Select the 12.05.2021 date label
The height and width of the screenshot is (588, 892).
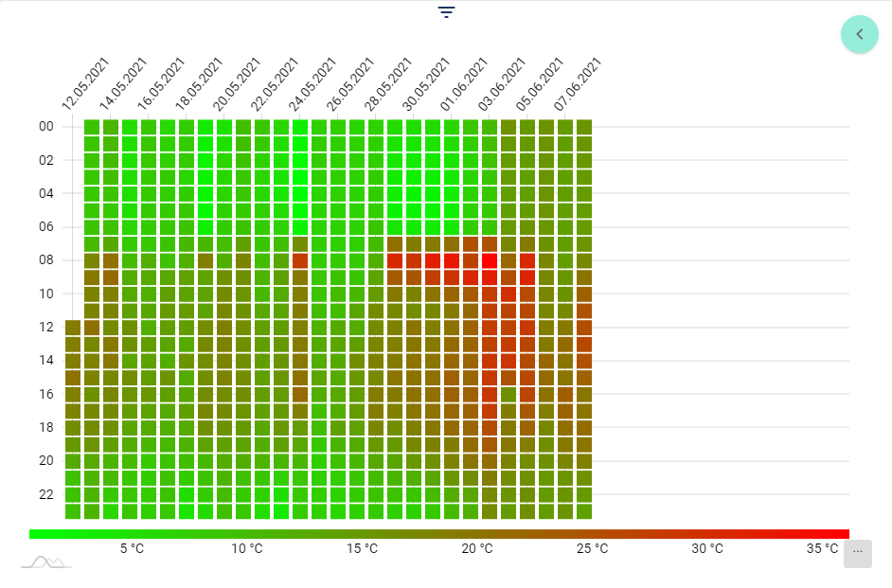pyautogui.click(x=84, y=85)
